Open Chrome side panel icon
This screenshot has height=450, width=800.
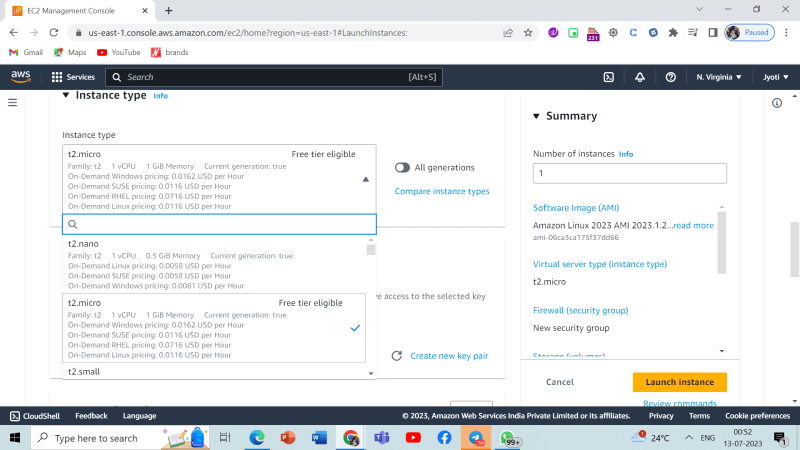click(713, 33)
